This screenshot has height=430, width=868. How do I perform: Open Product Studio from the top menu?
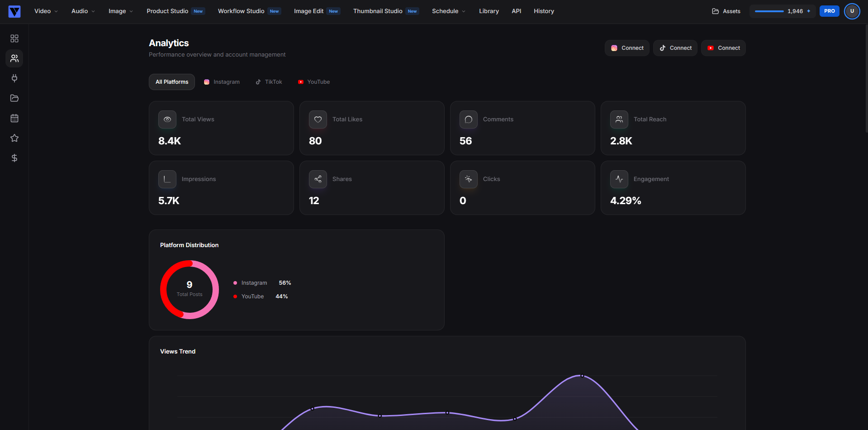(175, 11)
